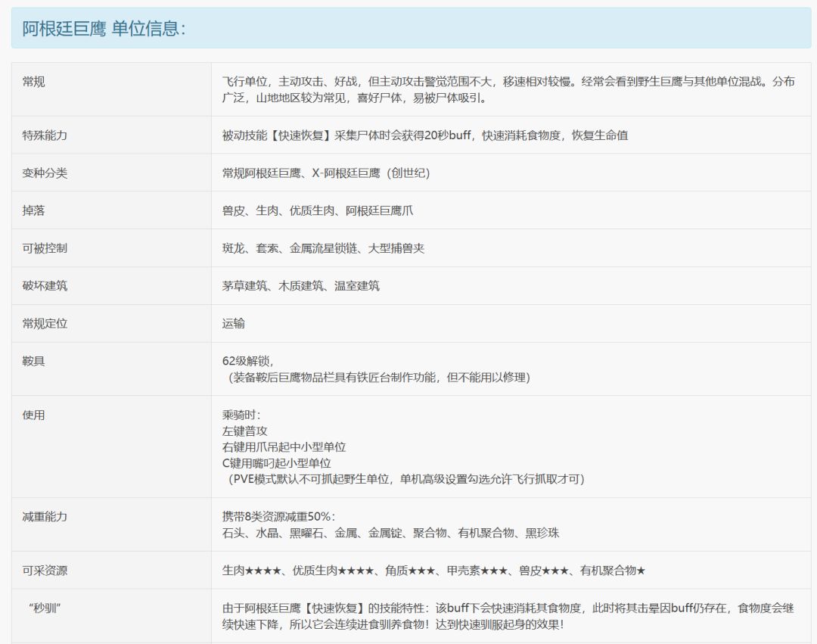
Task: Click the saddle text 62级解锁
Action: (x=247, y=361)
